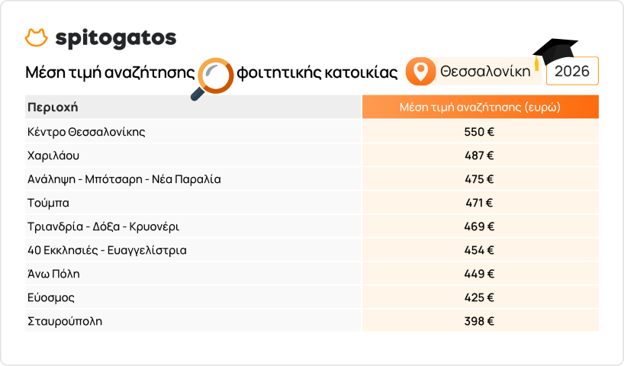Select the Εύοσμος area row
624x366 pixels.
pyautogui.click(x=312, y=298)
